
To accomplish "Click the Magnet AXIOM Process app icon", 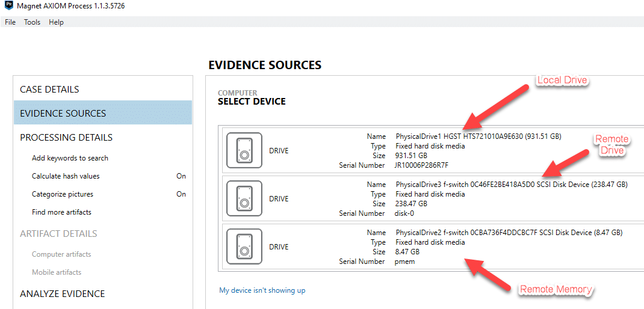I will (x=8, y=6).
